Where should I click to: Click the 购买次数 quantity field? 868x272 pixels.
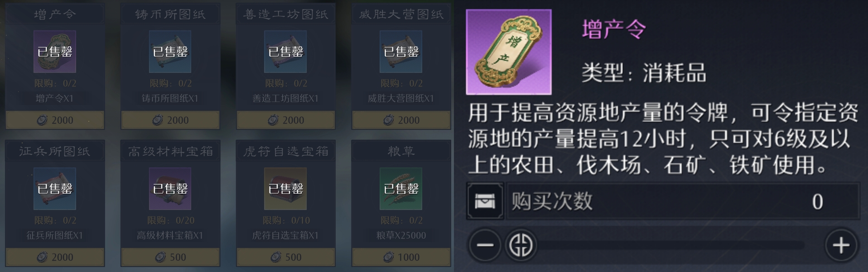click(x=683, y=201)
